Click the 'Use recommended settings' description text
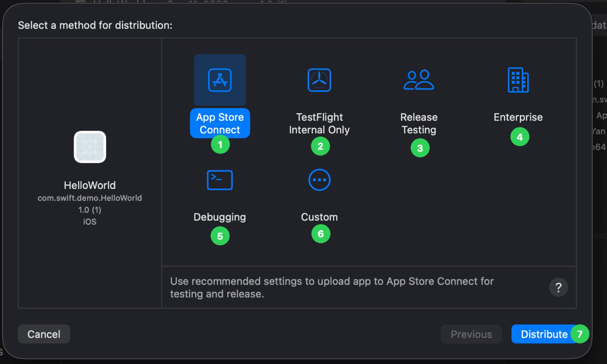 (x=332, y=288)
